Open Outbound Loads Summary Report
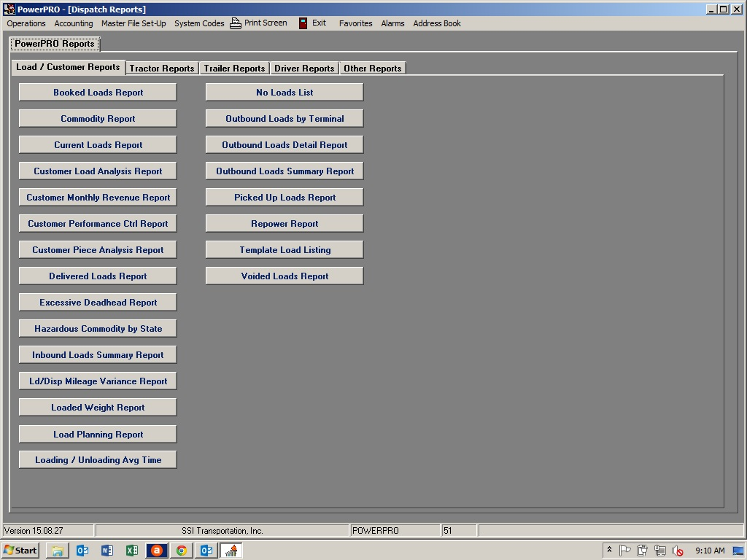This screenshot has height=560, width=747. [285, 171]
